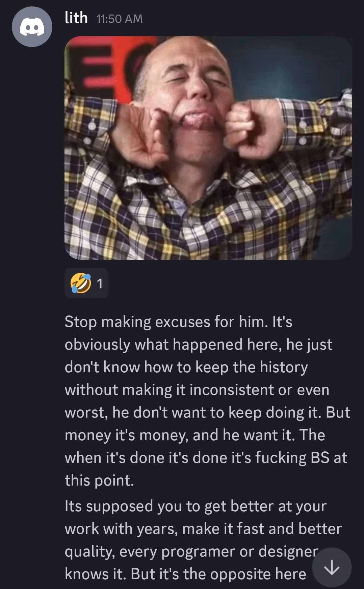Click the text line 'this point.'
This screenshot has height=589, width=364.
tap(99, 480)
